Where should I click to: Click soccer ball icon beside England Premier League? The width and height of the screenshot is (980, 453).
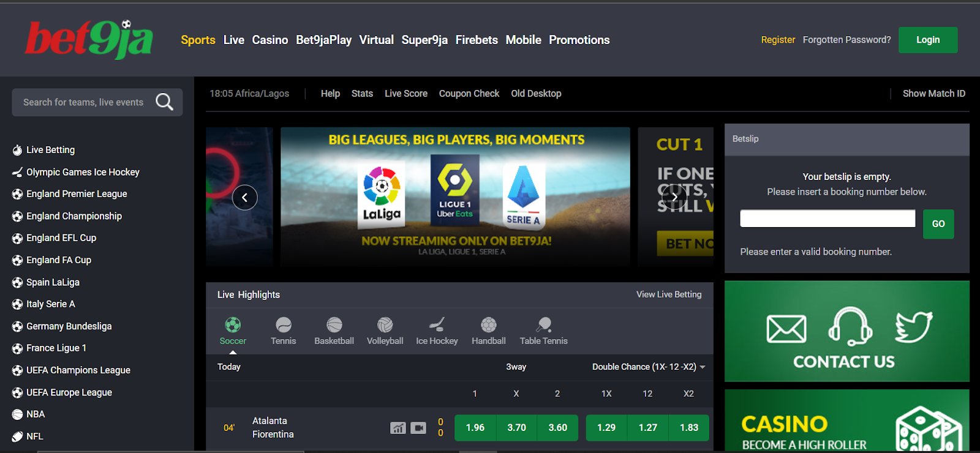17,194
